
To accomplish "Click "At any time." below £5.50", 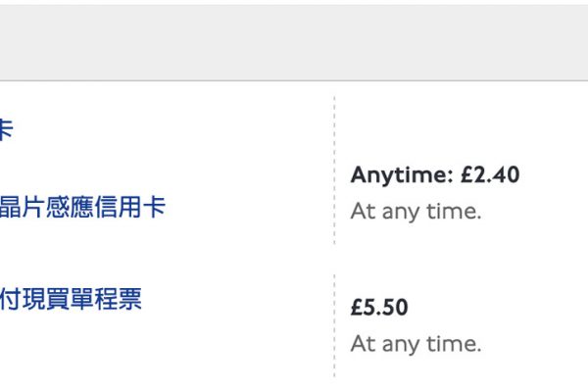I will pos(416,344).
